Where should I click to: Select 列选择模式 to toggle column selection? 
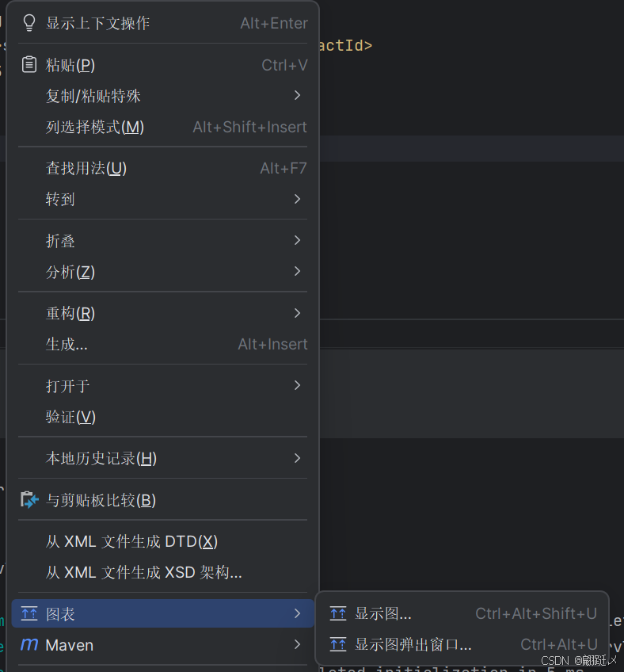(95, 127)
